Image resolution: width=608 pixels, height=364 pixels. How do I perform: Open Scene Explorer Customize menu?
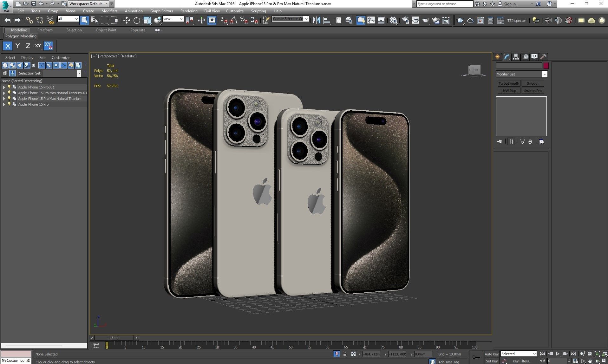pyautogui.click(x=61, y=58)
